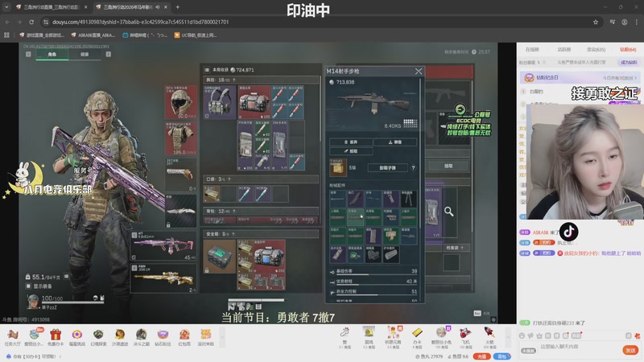Screen dimensions: 644x362
Task: Mute audio icon on the active tab
Action: click(158, 7)
